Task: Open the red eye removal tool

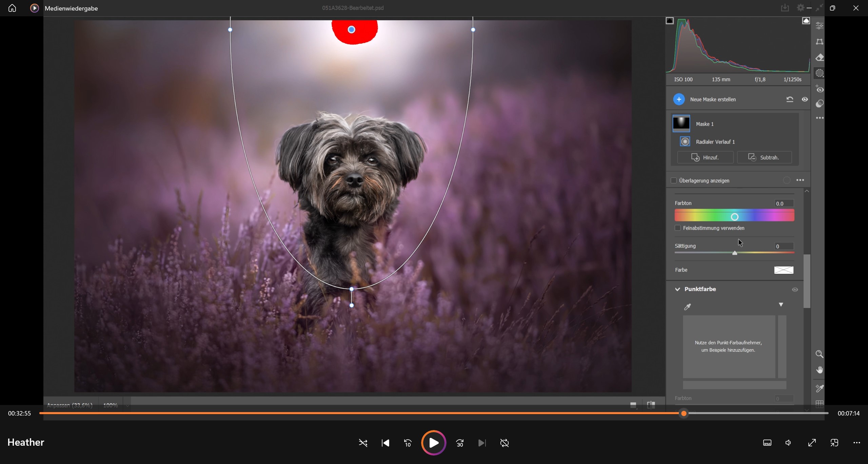Action: [820, 89]
